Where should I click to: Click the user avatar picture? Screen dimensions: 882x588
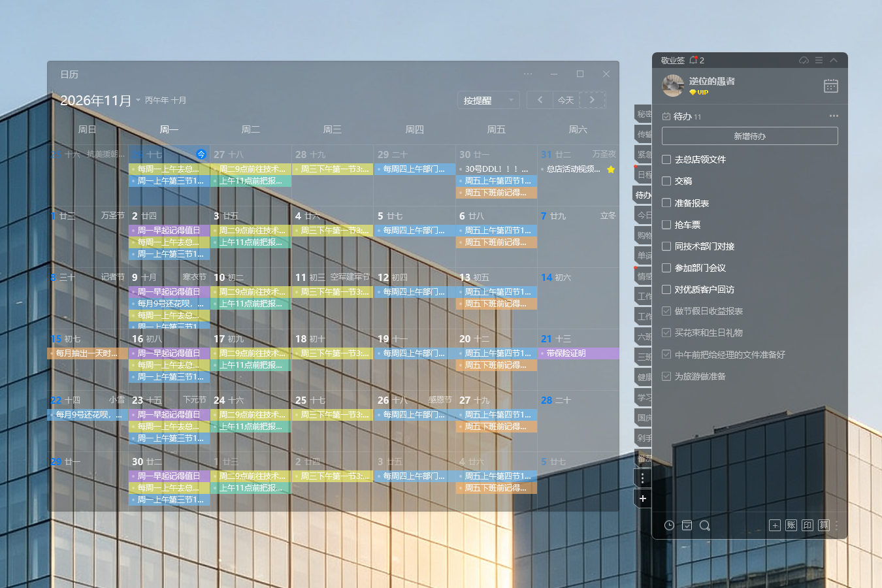coord(673,86)
